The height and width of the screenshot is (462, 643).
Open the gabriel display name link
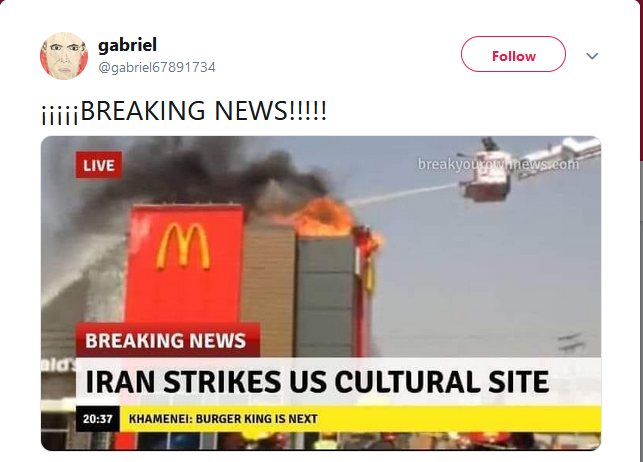tap(127, 45)
